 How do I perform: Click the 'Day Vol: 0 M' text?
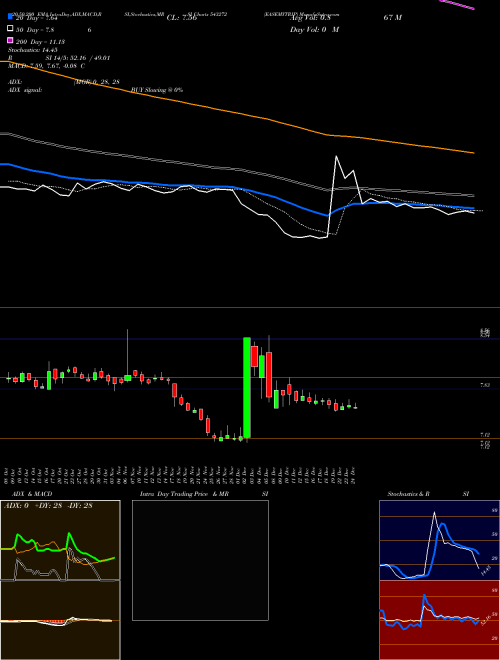(314, 30)
